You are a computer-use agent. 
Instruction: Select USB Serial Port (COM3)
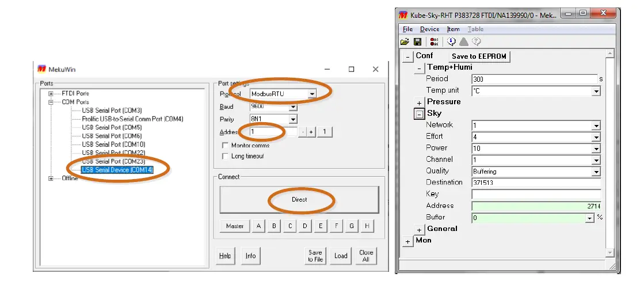click(112, 111)
